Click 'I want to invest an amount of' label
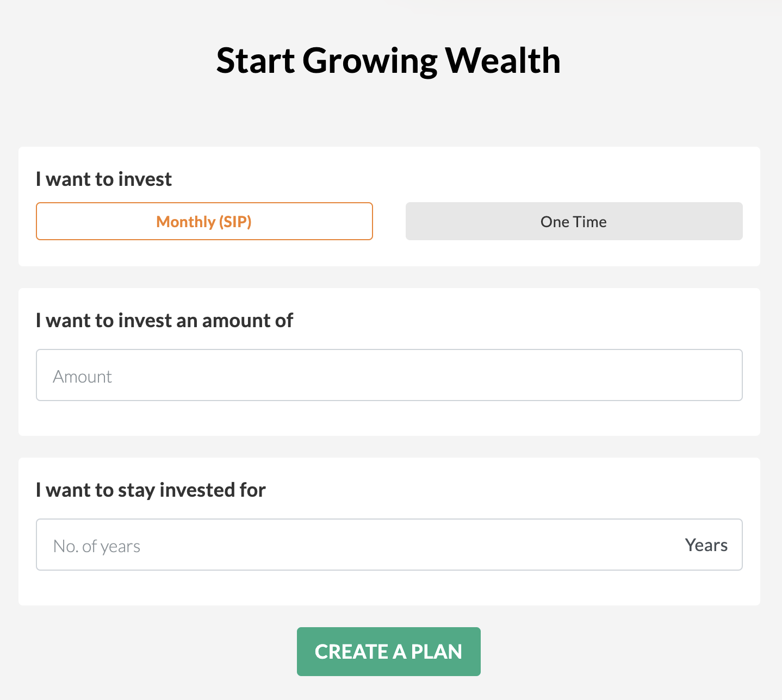 click(164, 321)
